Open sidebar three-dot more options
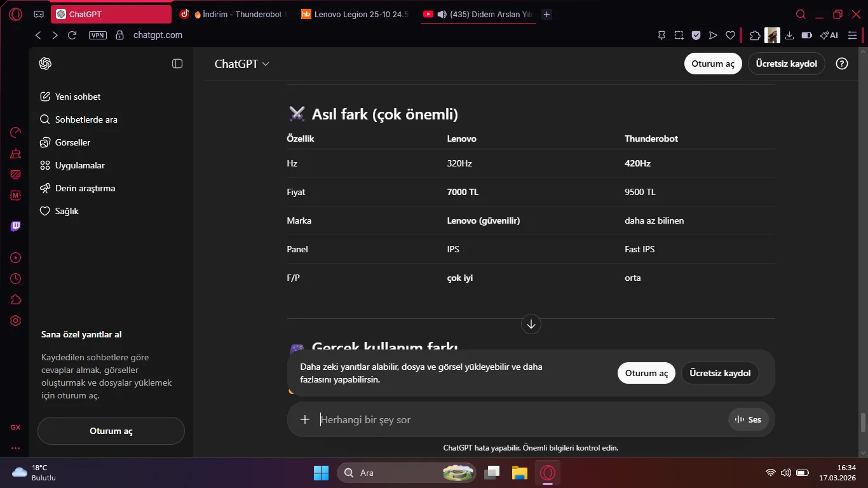 point(16,448)
